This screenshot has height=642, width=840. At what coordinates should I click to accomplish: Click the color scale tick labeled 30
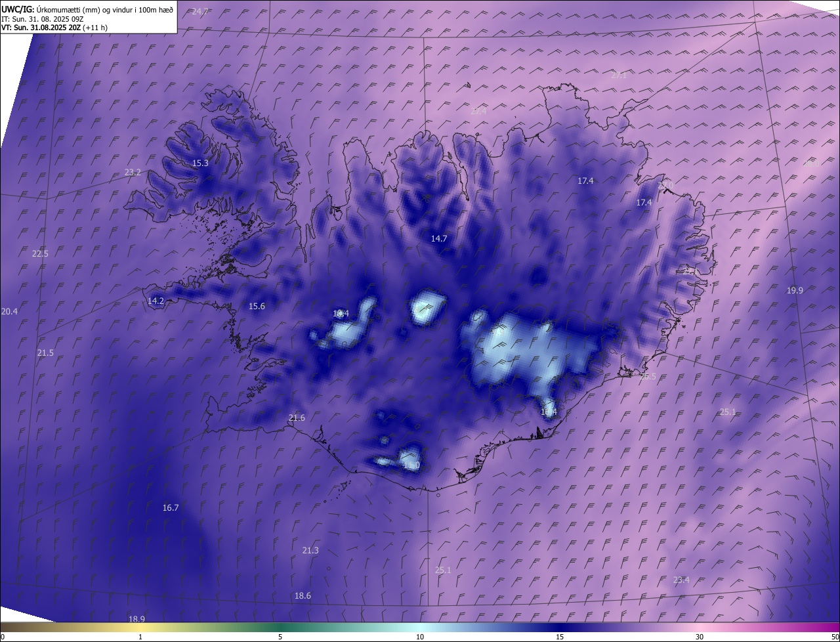click(x=700, y=637)
